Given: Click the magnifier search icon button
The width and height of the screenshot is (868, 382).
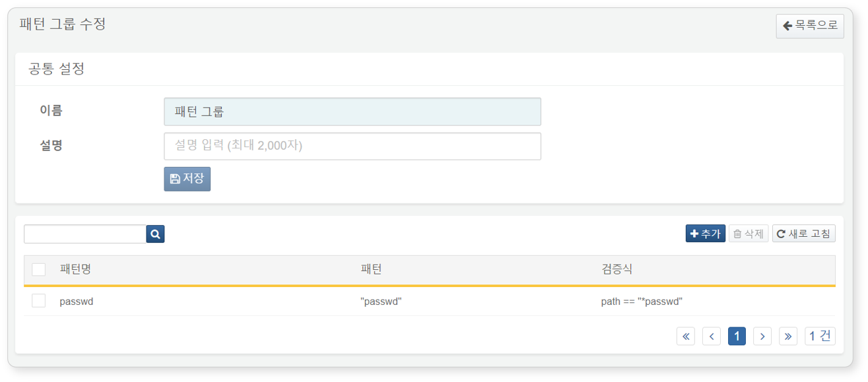Looking at the screenshot, I should (155, 234).
